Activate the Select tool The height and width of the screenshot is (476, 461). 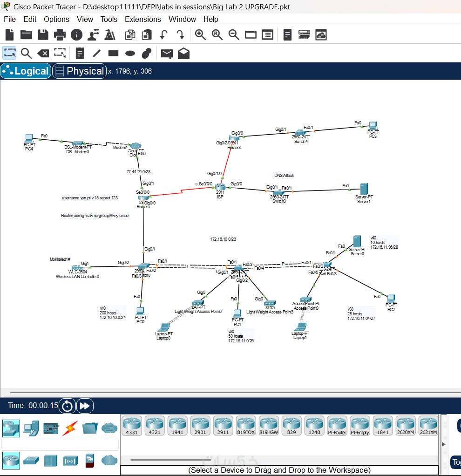click(x=10, y=53)
